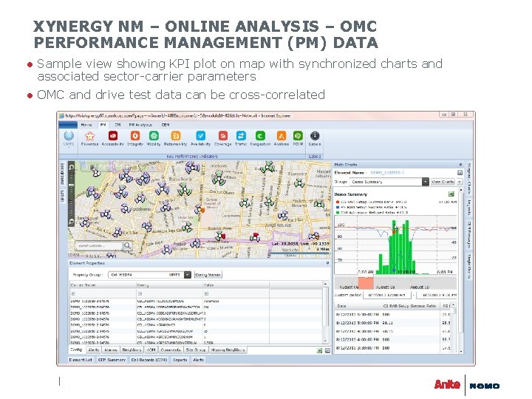The image size is (532, 399).
Task: Open the Element List bottom tab
Action: (81, 360)
